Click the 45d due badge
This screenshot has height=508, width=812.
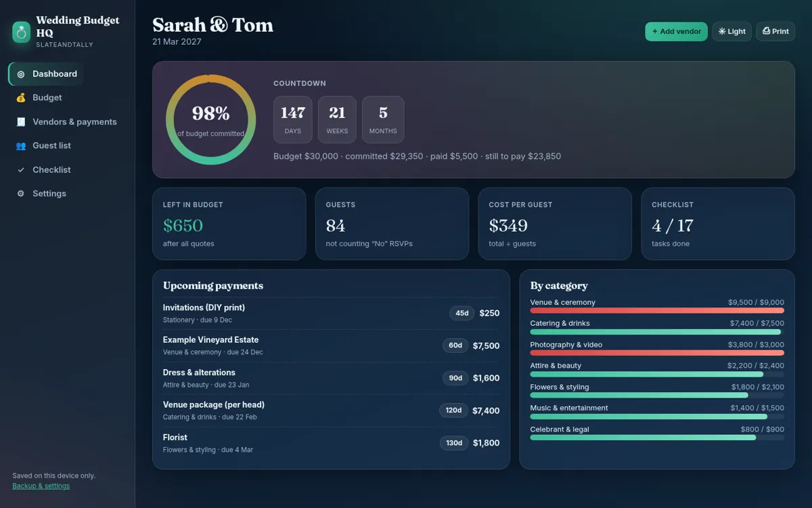click(461, 313)
